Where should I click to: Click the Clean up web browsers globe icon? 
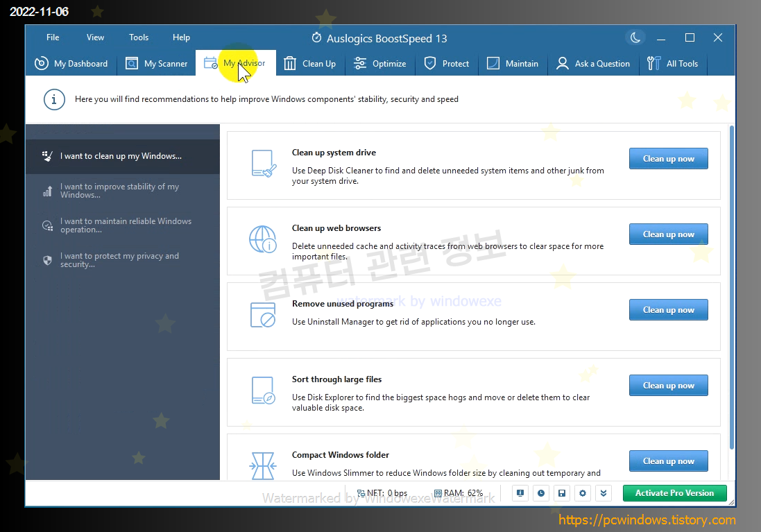[x=262, y=239]
